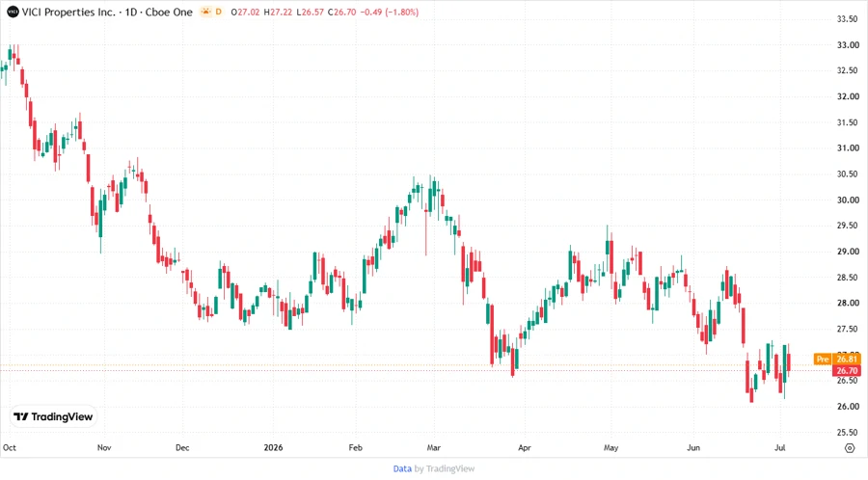Click the Feb time axis label
868x480 pixels.
point(355,448)
